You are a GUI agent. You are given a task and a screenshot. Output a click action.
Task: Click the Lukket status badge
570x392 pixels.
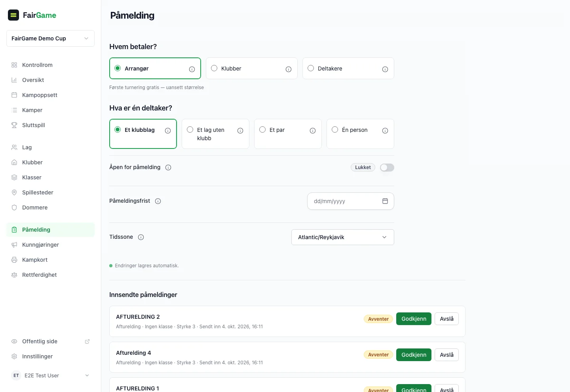[363, 167]
